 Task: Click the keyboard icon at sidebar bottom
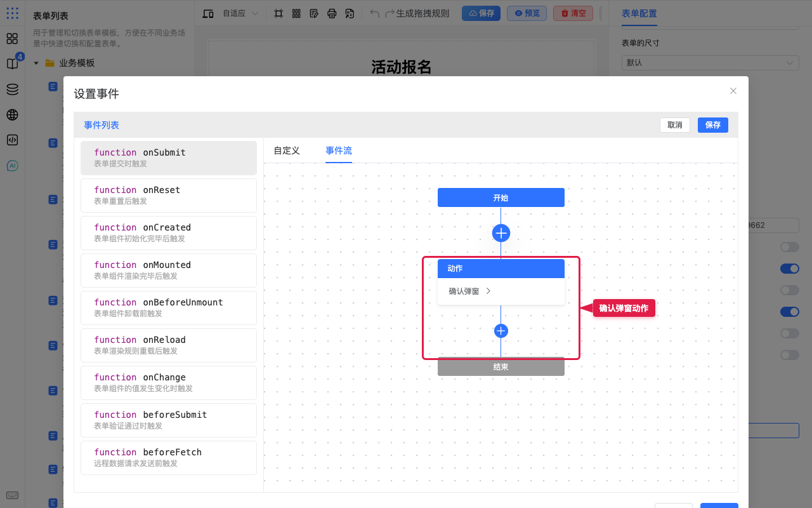click(x=12, y=495)
